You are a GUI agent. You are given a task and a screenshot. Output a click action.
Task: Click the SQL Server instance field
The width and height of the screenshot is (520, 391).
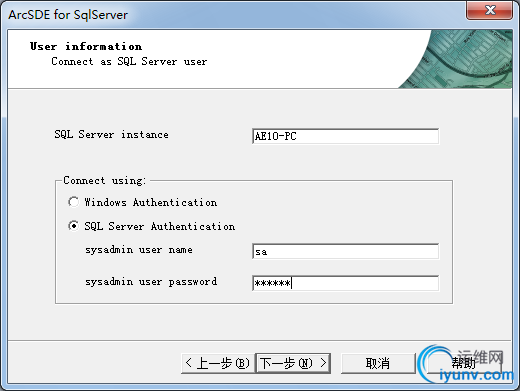tap(346, 136)
